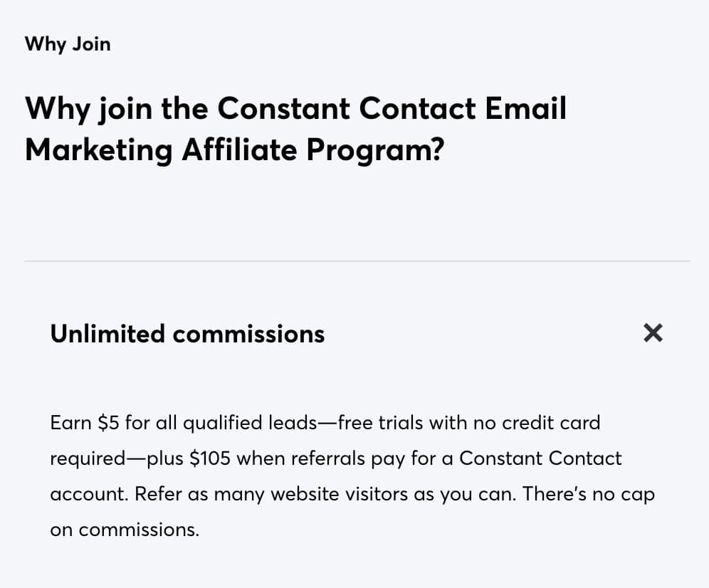
Task: Click the word Program? in heading
Action: click(376, 150)
